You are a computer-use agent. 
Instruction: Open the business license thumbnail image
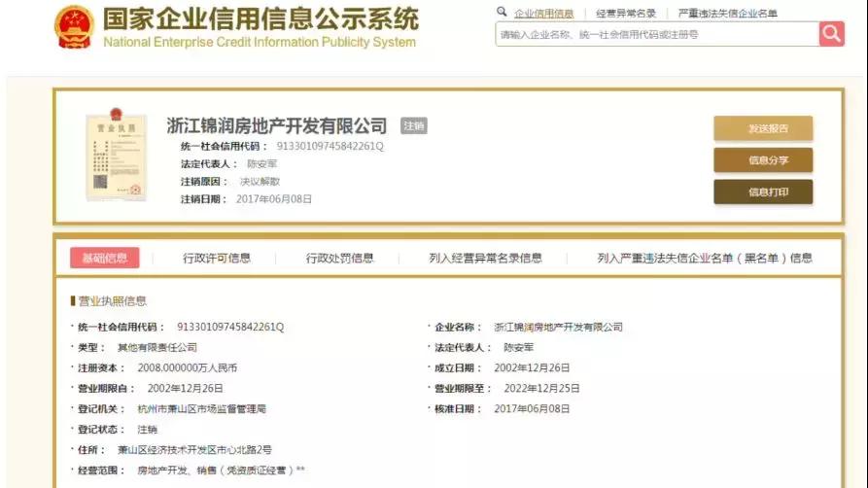tap(117, 155)
